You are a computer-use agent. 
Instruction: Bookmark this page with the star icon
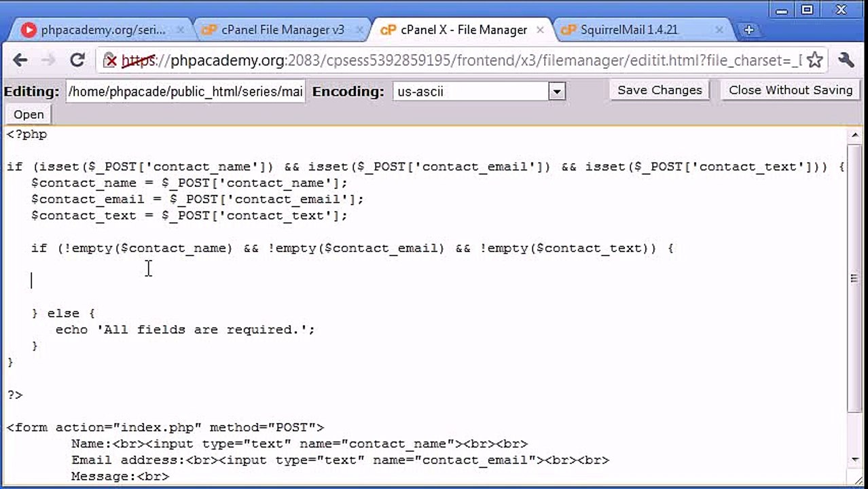pos(815,60)
